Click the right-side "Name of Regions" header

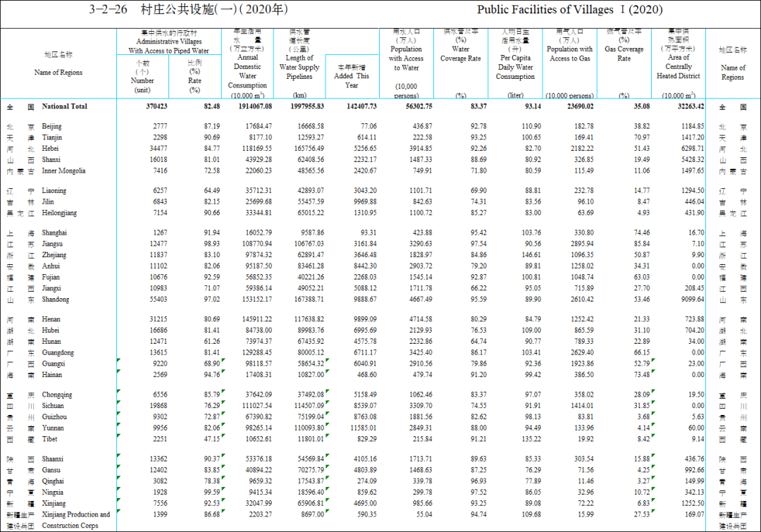click(733, 73)
